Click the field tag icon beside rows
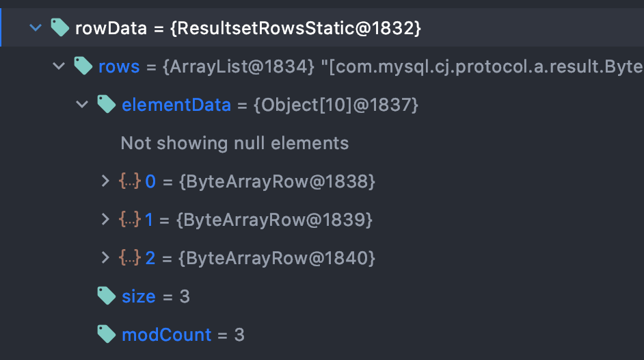This screenshot has height=360, width=644. (x=83, y=66)
